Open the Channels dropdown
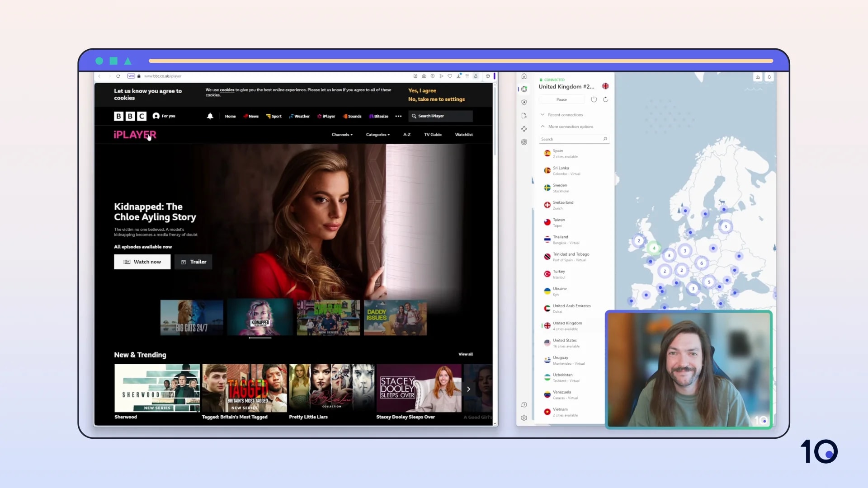The width and height of the screenshot is (868, 488). pyautogui.click(x=342, y=135)
